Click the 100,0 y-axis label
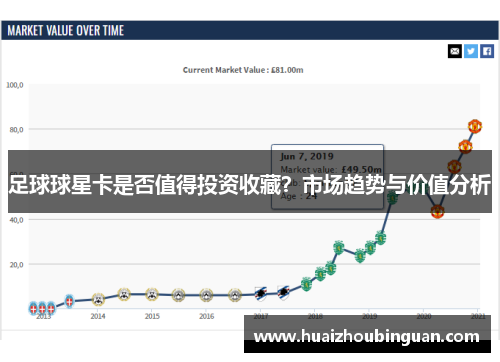Image resolution: width=500 pixels, height=362 pixels. tap(15, 85)
